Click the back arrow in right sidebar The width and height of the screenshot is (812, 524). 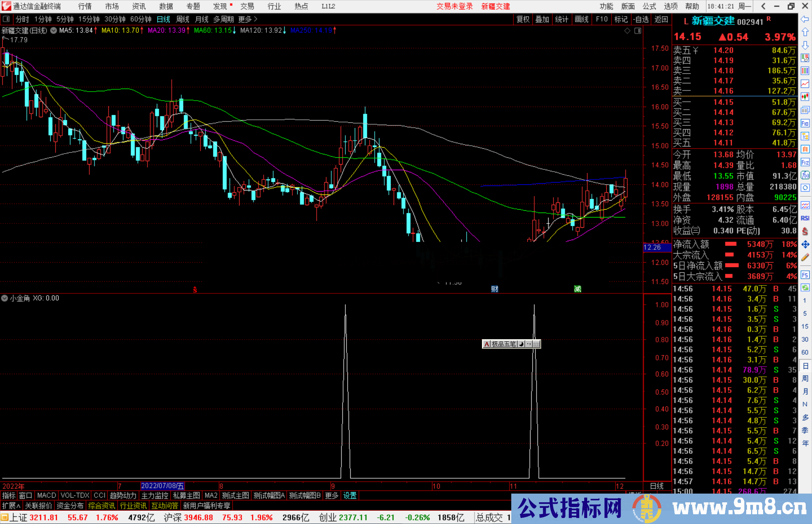click(x=805, y=19)
